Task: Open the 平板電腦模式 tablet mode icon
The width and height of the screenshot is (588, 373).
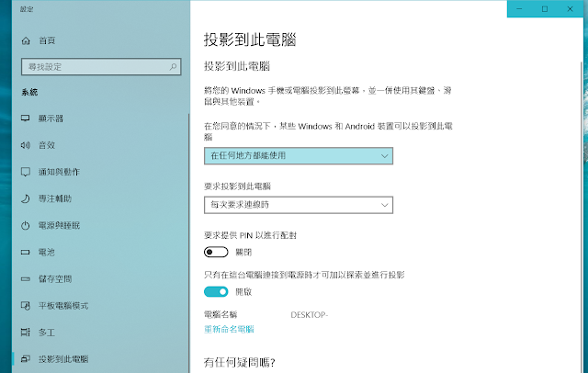Action: pyautogui.click(x=25, y=306)
